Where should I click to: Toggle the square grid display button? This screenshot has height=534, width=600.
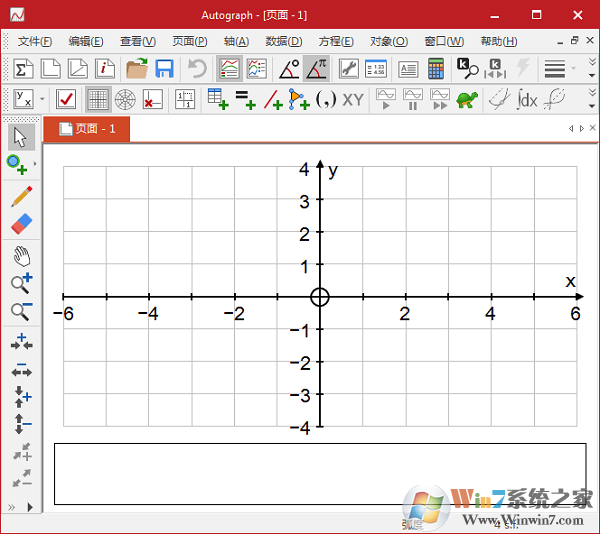[98, 99]
